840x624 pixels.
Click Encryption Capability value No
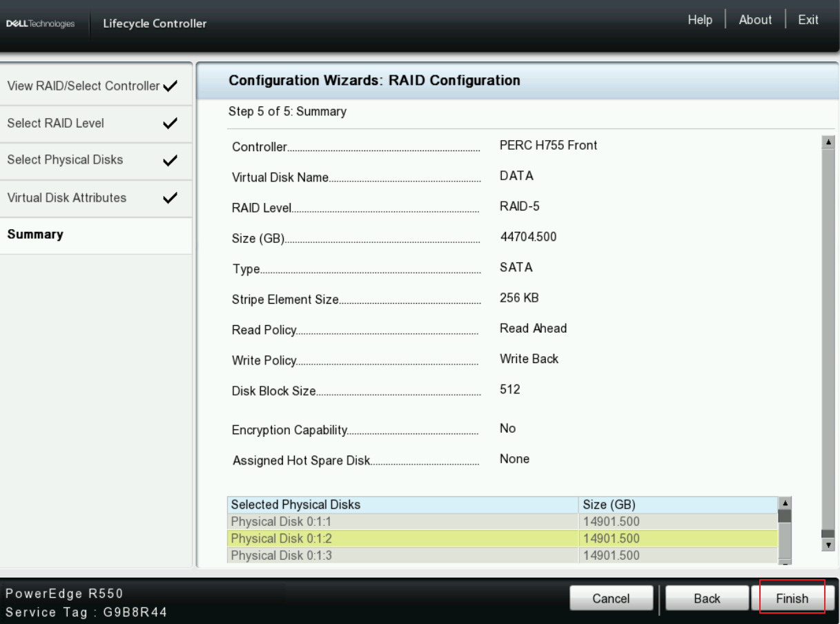tap(508, 429)
